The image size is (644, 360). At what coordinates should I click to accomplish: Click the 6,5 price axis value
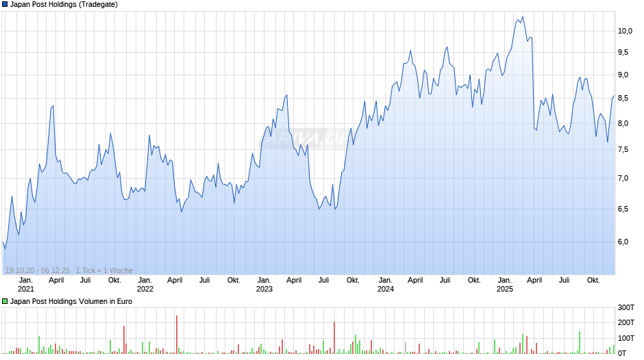click(623, 209)
